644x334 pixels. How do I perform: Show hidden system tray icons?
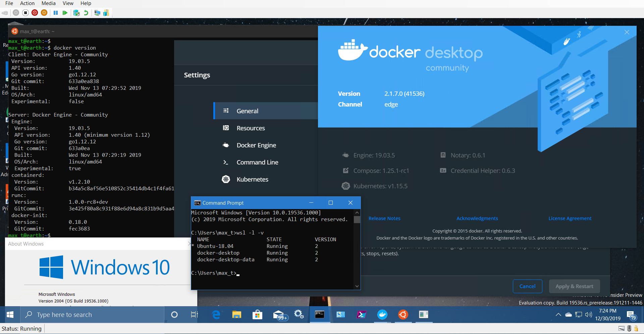point(558,315)
